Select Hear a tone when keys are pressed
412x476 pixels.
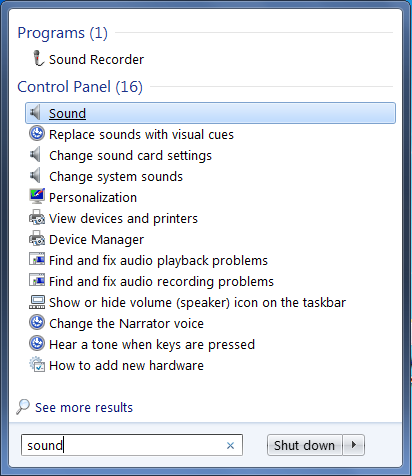[x=152, y=344]
